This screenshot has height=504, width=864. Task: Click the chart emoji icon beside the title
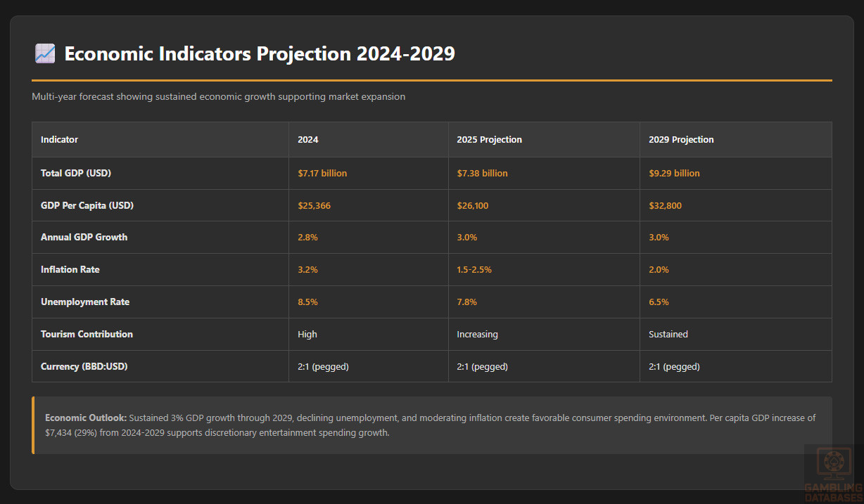[44, 54]
